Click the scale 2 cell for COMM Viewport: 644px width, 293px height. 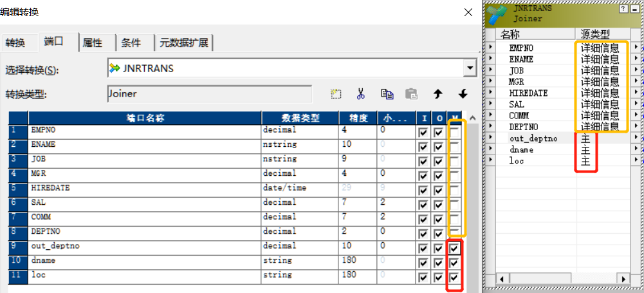396,219
